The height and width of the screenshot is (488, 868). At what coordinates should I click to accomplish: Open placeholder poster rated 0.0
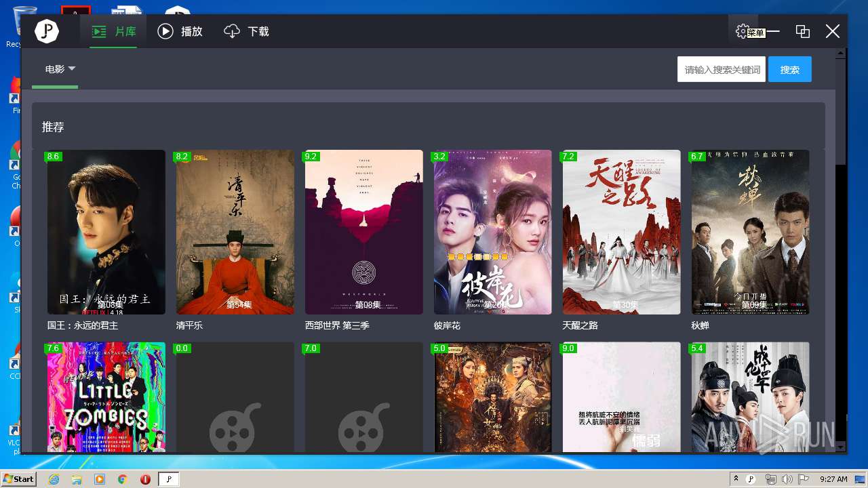tap(235, 397)
